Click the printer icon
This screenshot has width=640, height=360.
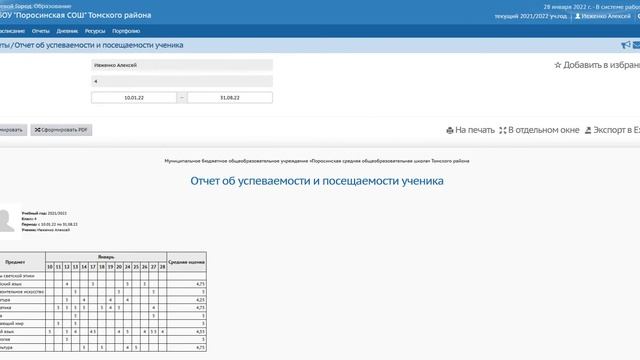pyautogui.click(x=450, y=130)
